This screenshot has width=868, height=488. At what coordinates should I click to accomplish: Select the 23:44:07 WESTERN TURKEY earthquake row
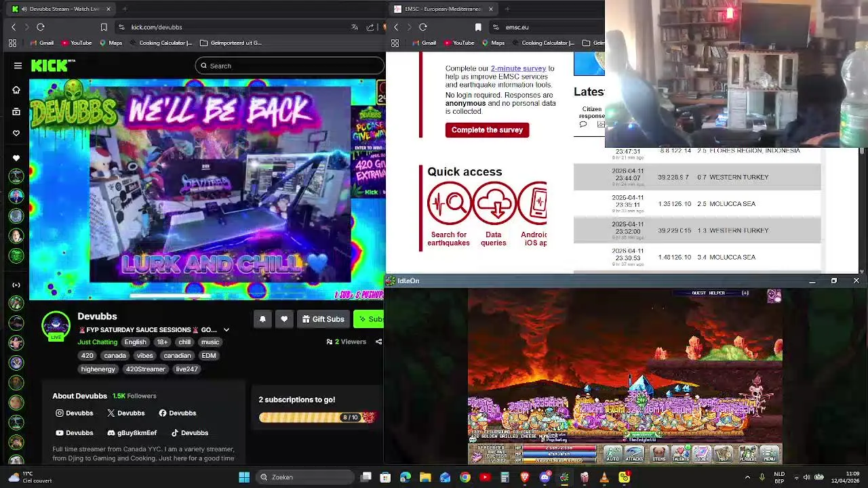697,177
